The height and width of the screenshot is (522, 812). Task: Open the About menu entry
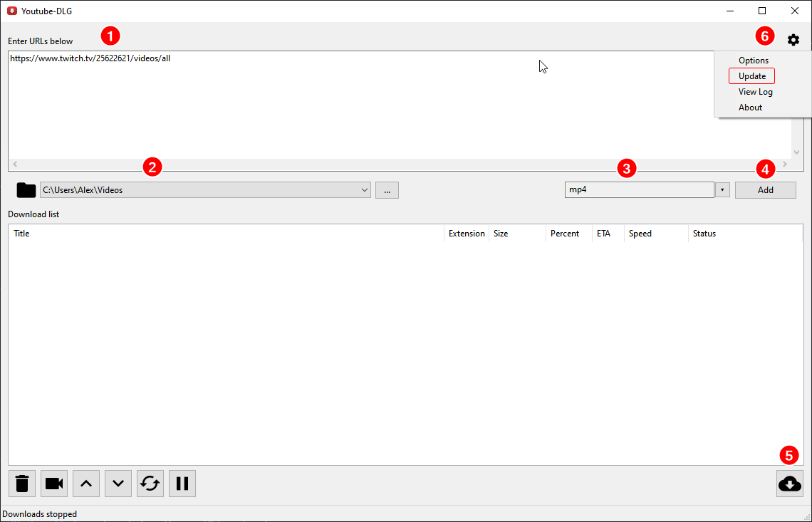click(x=750, y=108)
